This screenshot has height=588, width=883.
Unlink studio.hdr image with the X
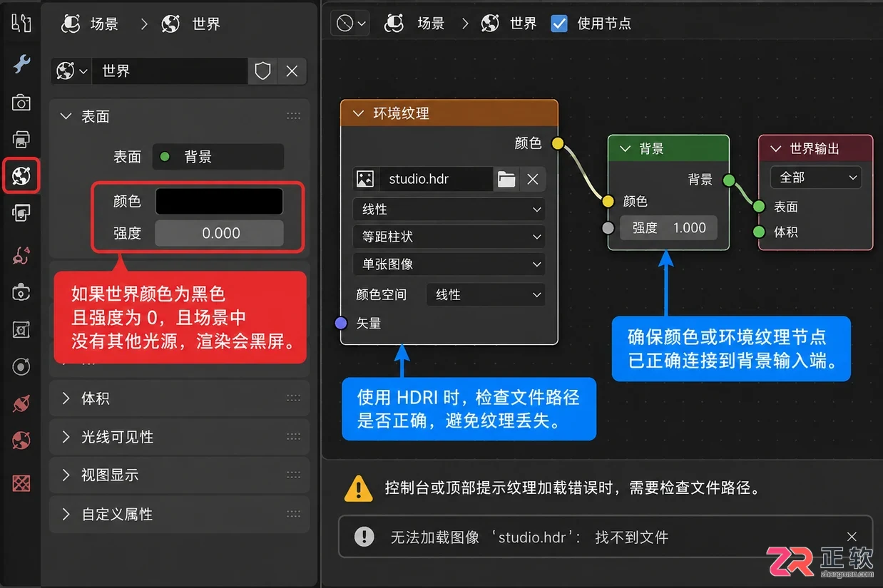532,179
